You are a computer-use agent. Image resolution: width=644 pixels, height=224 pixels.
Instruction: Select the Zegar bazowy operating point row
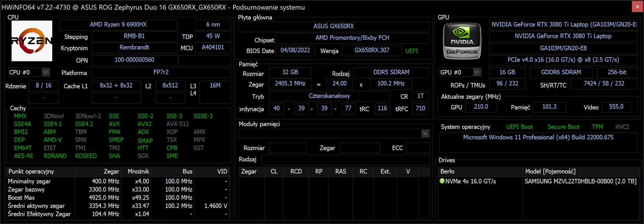point(118,190)
